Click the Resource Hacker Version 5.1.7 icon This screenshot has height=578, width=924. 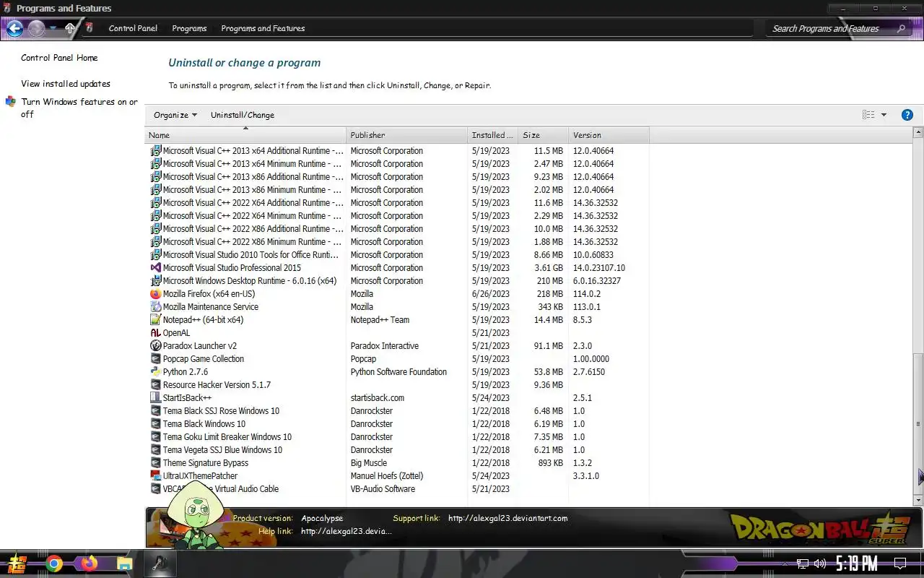click(155, 385)
